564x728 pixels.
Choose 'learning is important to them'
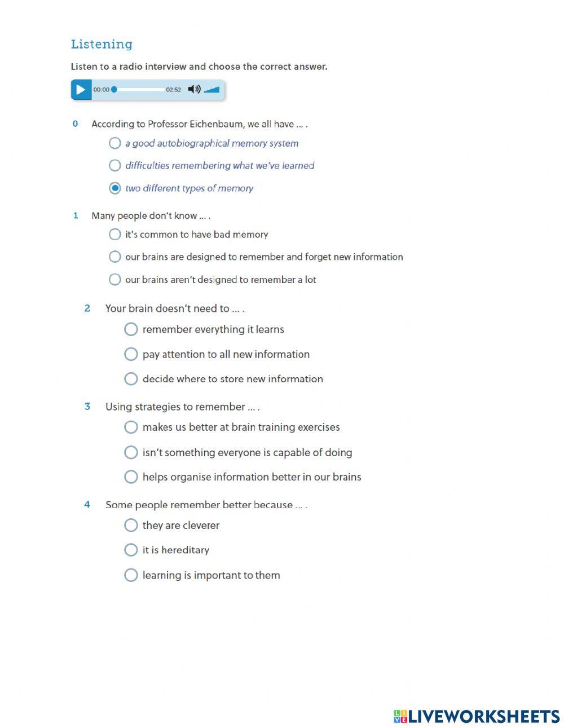click(x=131, y=575)
